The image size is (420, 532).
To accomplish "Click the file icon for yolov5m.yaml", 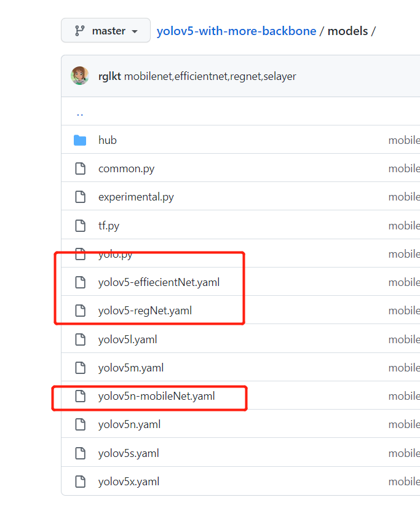I will pyautogui.click(x=81, y=368).
